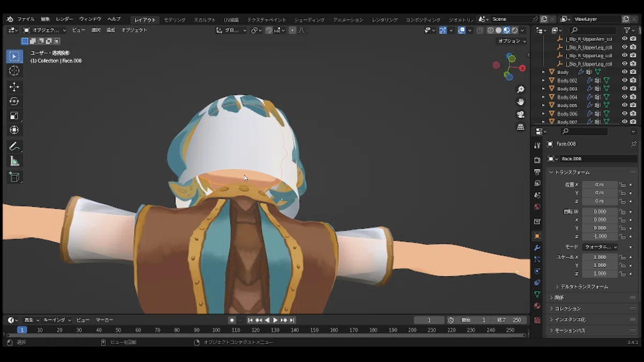Screen dimensions: 644x362
Task: Open the Object Mode dropdown
Action: pos(45,31)
